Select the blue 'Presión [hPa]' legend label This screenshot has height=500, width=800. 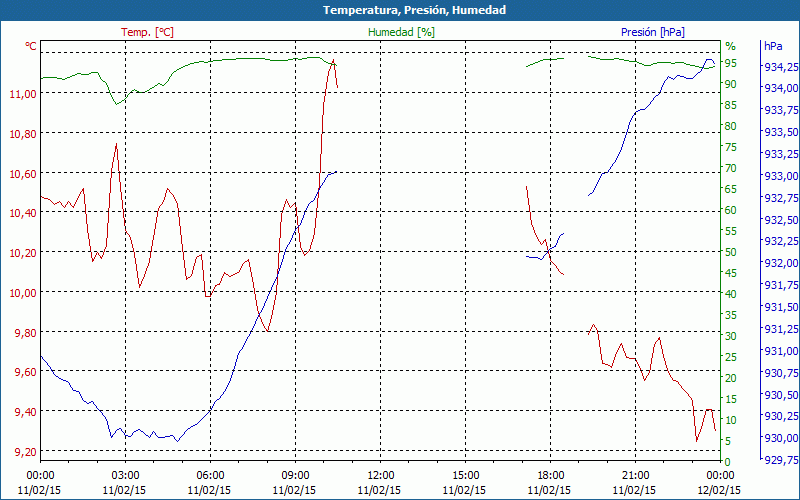(653, 32)
